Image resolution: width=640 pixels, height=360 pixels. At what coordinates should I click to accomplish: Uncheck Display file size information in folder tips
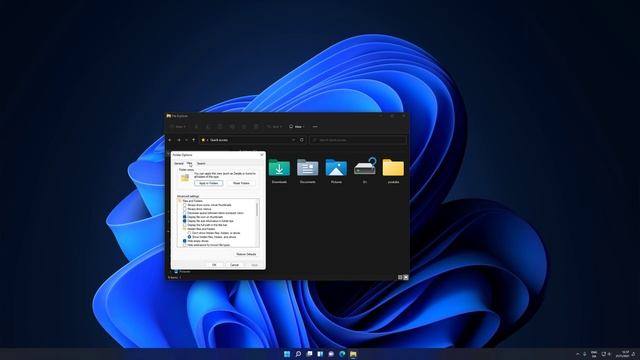click(x=184, y=221)
